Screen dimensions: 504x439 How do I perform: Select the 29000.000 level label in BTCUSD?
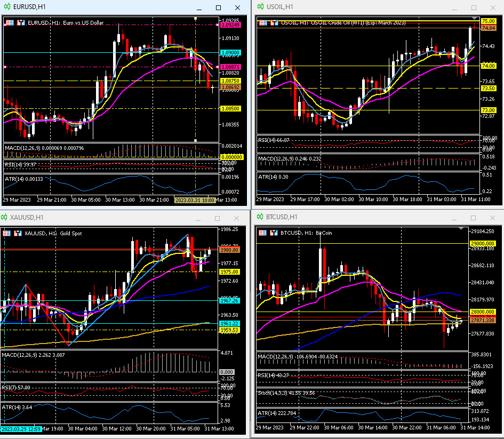click(483, 244)
